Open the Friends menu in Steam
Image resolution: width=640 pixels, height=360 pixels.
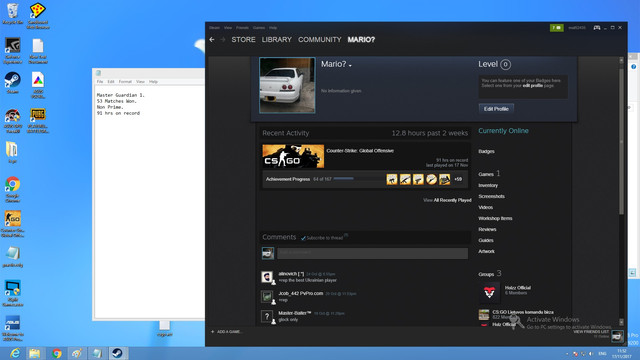(x=242, y=28)
